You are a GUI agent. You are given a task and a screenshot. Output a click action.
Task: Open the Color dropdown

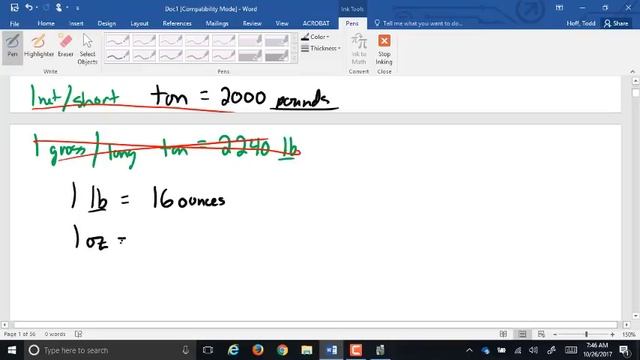(x=315, y=37)
